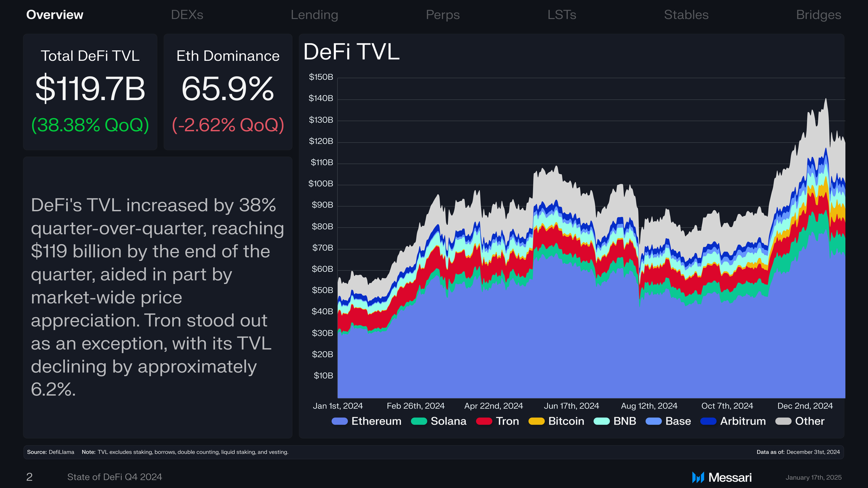Select the "Solana" legend label

coord(449,421)
